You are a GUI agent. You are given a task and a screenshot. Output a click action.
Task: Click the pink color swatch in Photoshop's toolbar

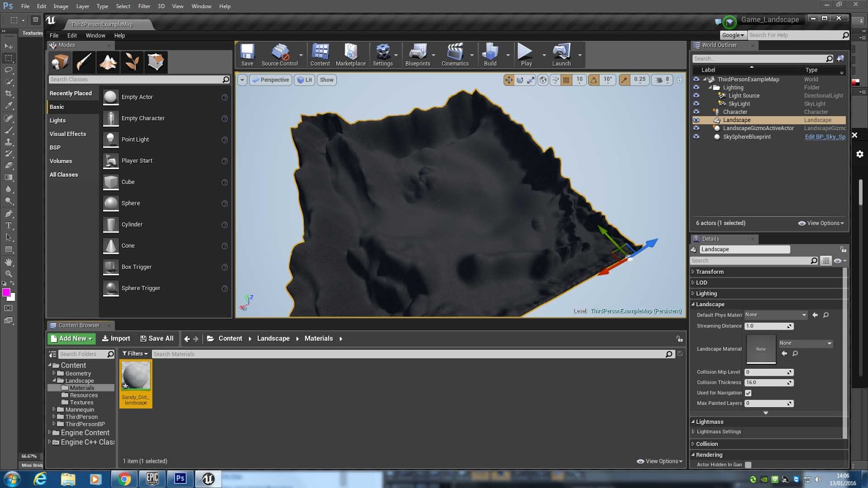(7, 293)
